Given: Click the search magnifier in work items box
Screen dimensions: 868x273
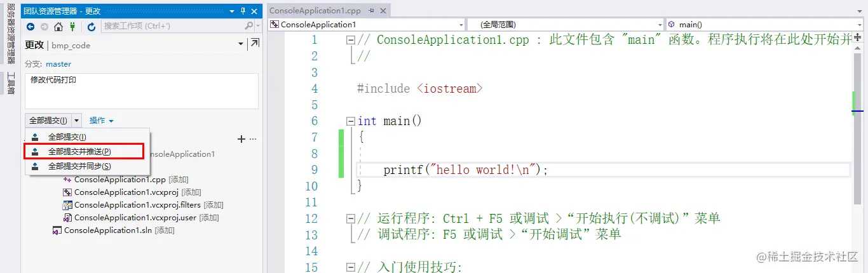Looking at the screenshot, I should coord(249,26).
